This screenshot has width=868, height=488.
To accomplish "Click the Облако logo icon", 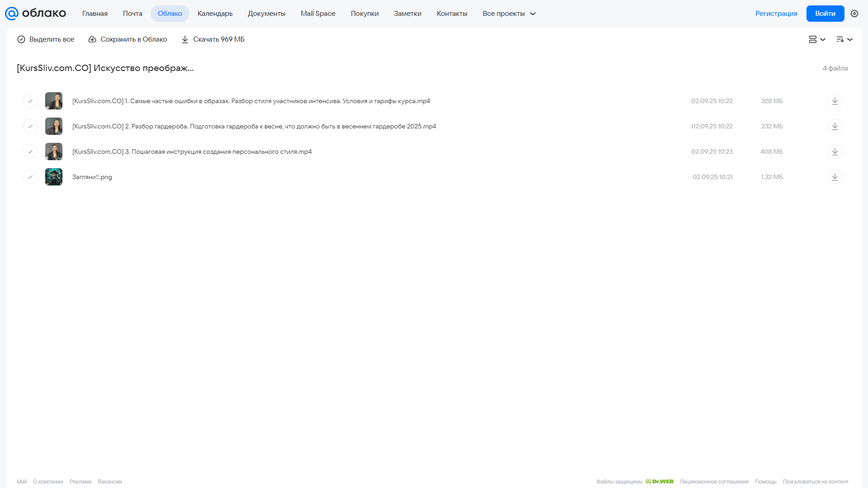I will 11,14.
